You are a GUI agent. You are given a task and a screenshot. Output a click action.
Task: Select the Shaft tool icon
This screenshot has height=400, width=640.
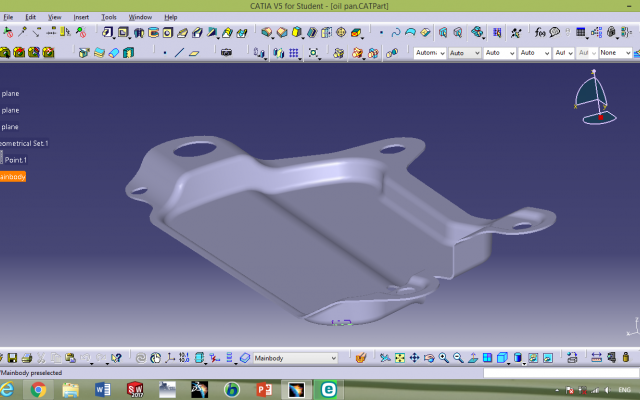pos(139,32)
